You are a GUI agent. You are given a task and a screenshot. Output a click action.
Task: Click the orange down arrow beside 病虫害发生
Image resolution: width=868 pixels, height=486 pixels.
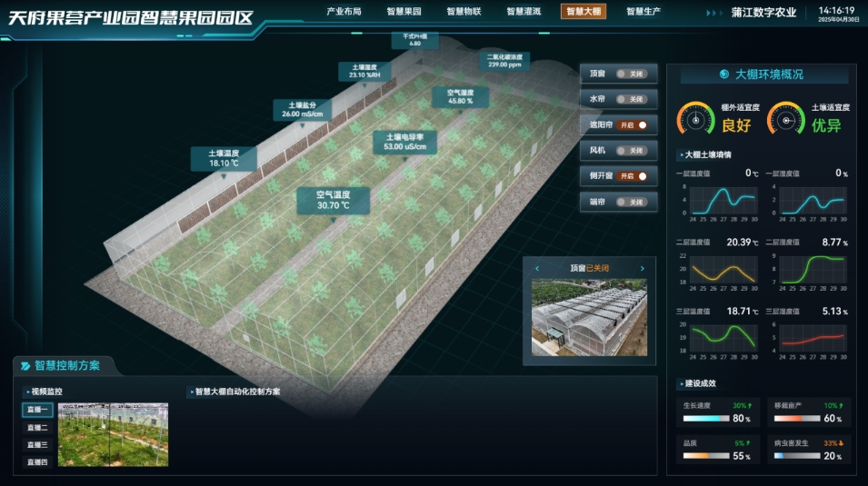pos(842,443)
